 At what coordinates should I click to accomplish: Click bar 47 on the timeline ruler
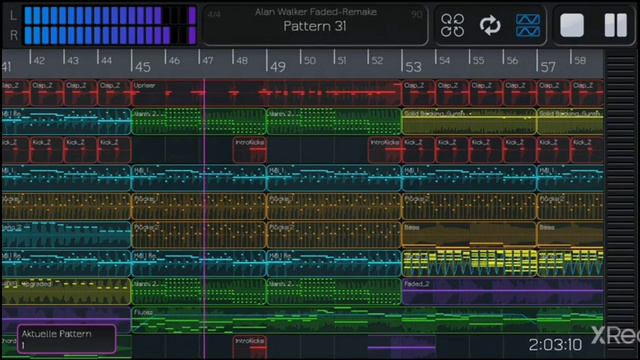(208, 60)
